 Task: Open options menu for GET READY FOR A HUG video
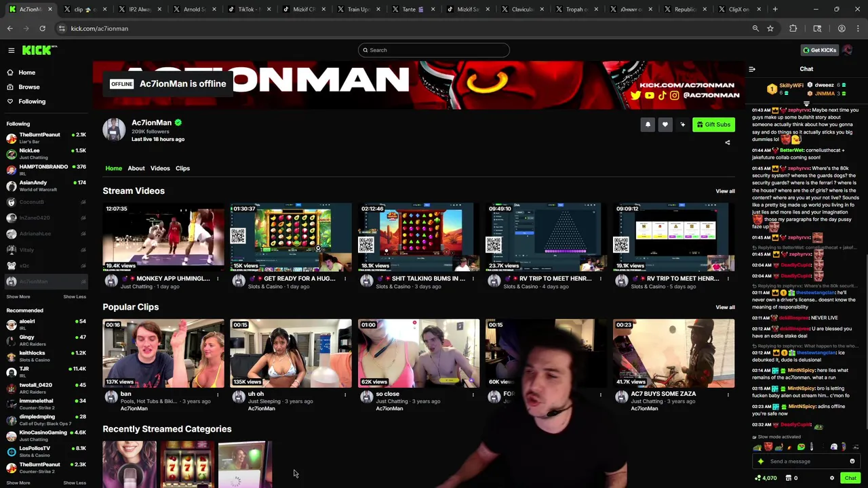[x=345, y=279]
